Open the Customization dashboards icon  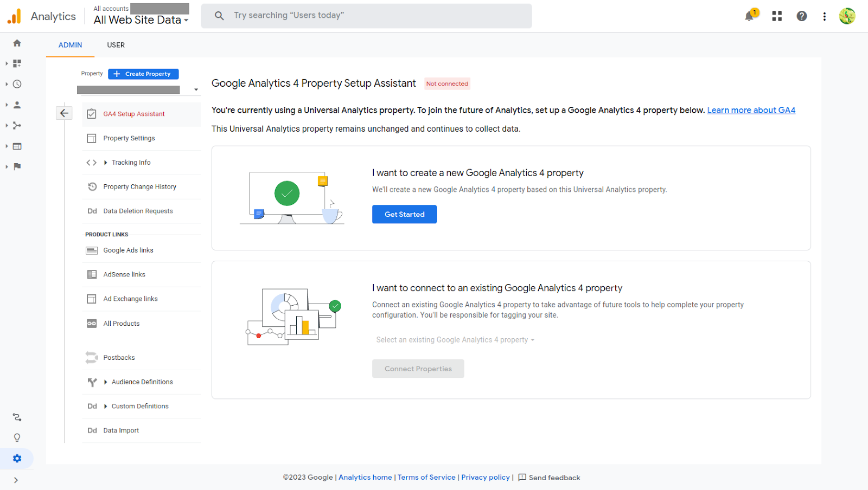pos(17,63)
